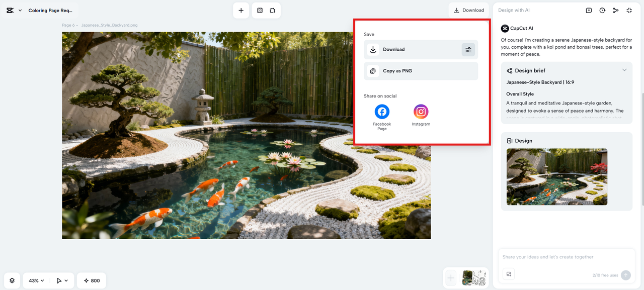644x290 pixels.
Task: Share to Facebook Page
Action: pos(382,112)
